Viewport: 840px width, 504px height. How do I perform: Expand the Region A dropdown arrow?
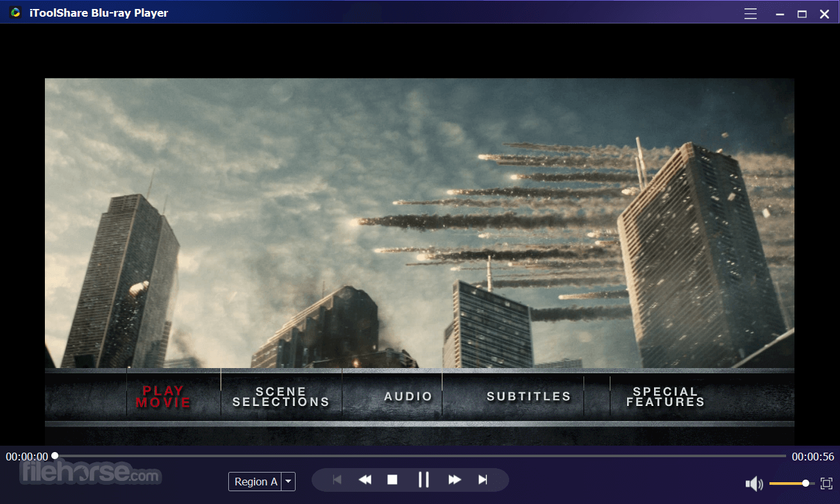(289, 482)
